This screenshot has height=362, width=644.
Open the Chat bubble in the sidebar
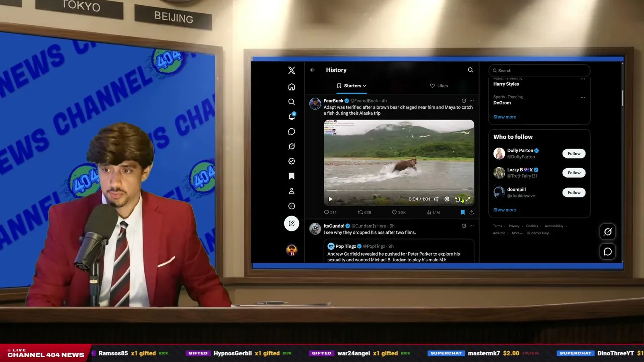(x=292, y=131)
